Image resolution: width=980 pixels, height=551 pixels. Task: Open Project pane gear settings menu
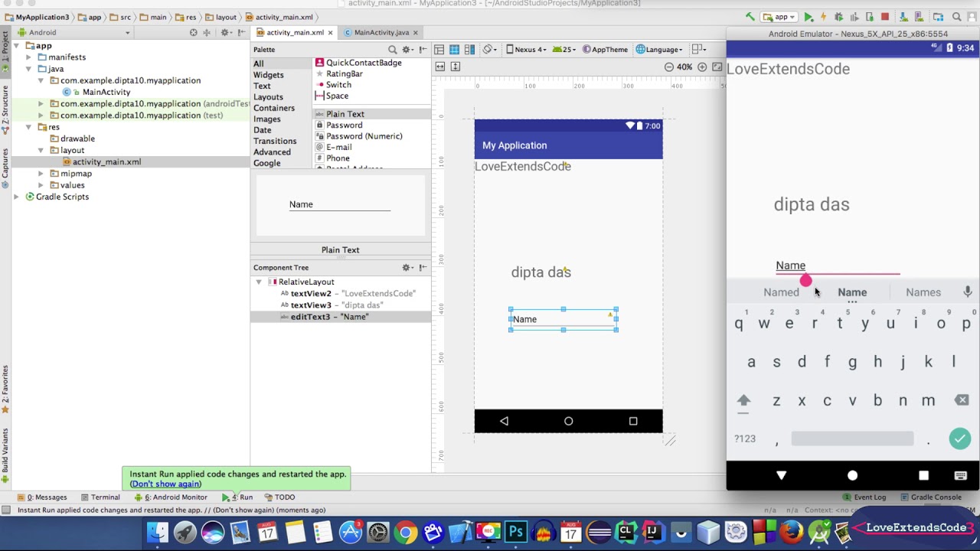click(x=227, y=32)
